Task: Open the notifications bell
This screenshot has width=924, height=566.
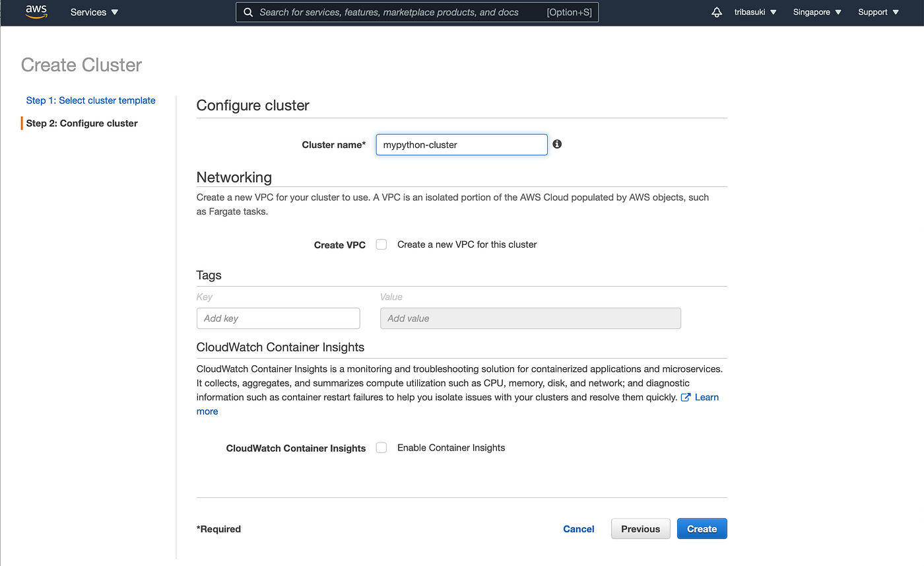Action: (x=717, y=12)
